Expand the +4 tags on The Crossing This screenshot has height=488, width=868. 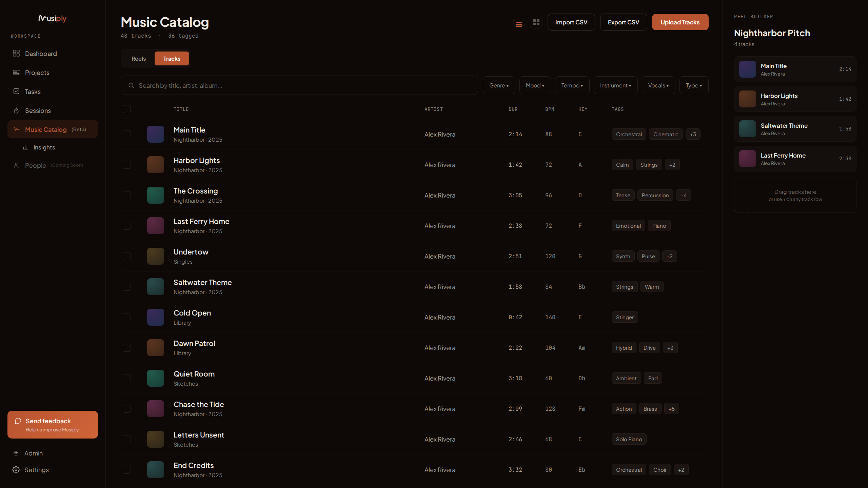[684, 195]
